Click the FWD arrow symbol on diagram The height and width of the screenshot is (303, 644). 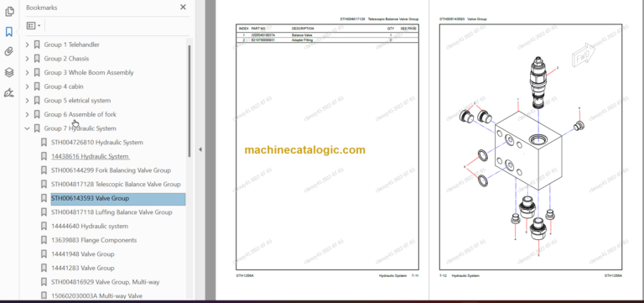[x=584, y=55]
